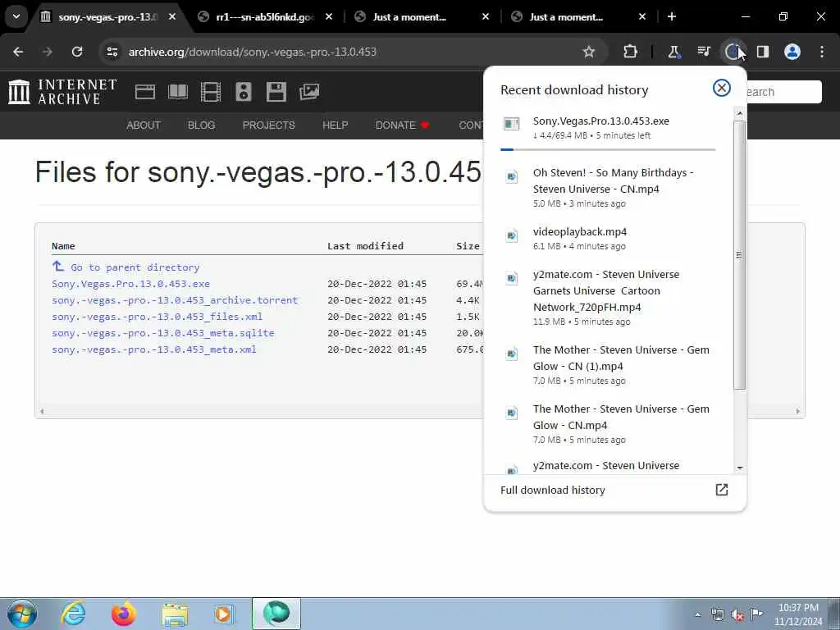Image resolution: width=840 pixels, height=630 pixels.
Task: Open the Images icon
Action: click(309, 92)
